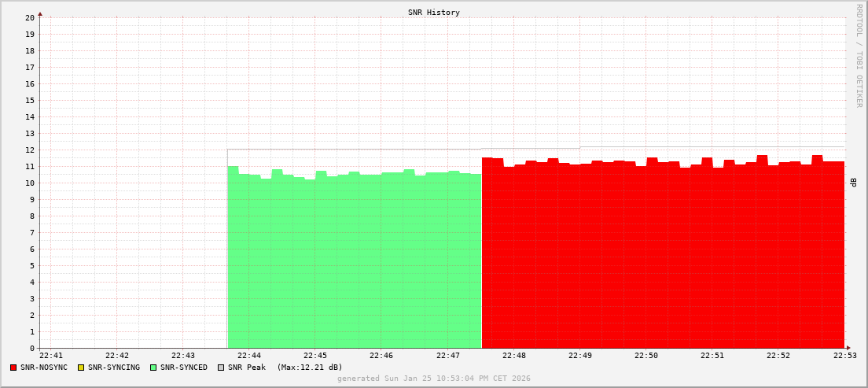Click the green synced data area
Image resolution: width=868 pixels, height=388 pixels.
click(x=354, y=260)
